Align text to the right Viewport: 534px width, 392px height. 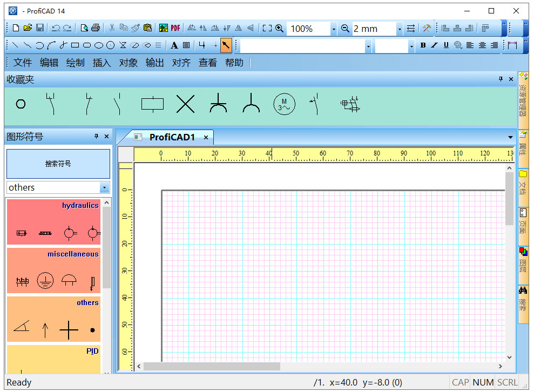494,45
